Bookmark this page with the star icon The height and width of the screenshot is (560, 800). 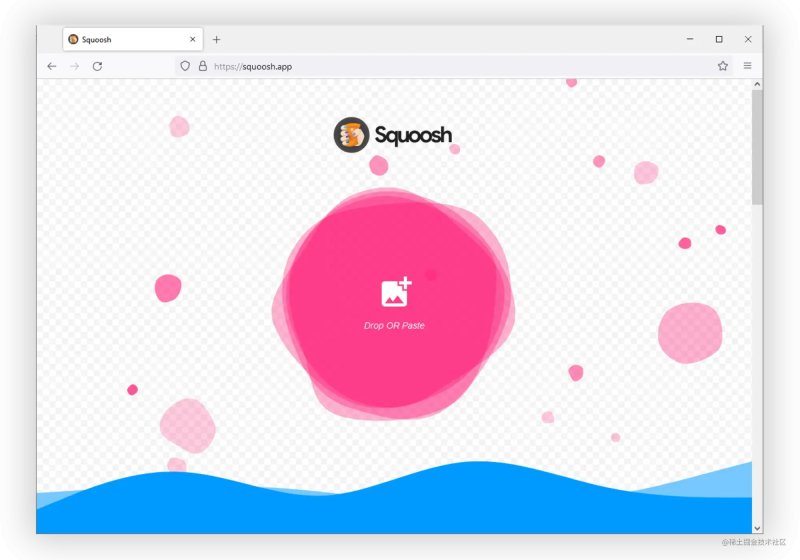coord(722,66)
